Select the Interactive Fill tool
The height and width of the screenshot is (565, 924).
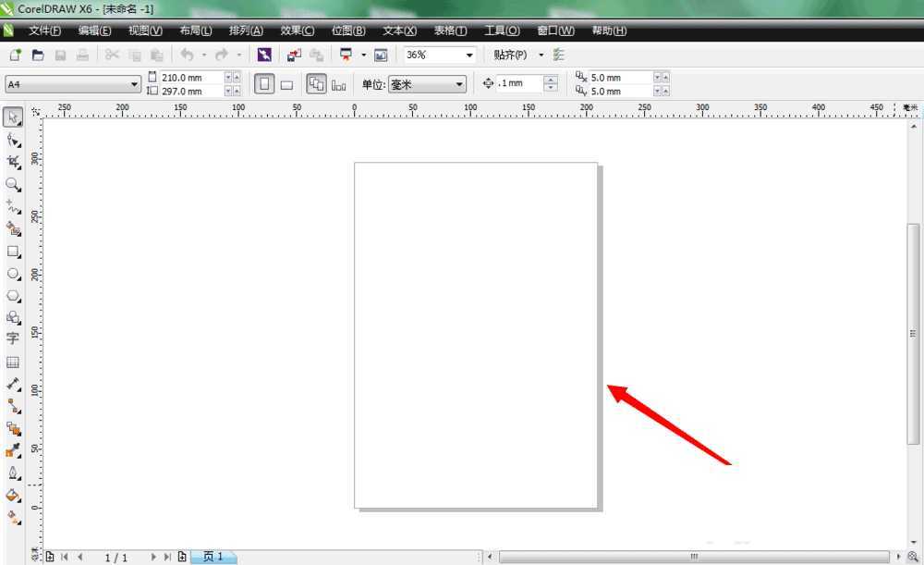[x=13, y=517]
